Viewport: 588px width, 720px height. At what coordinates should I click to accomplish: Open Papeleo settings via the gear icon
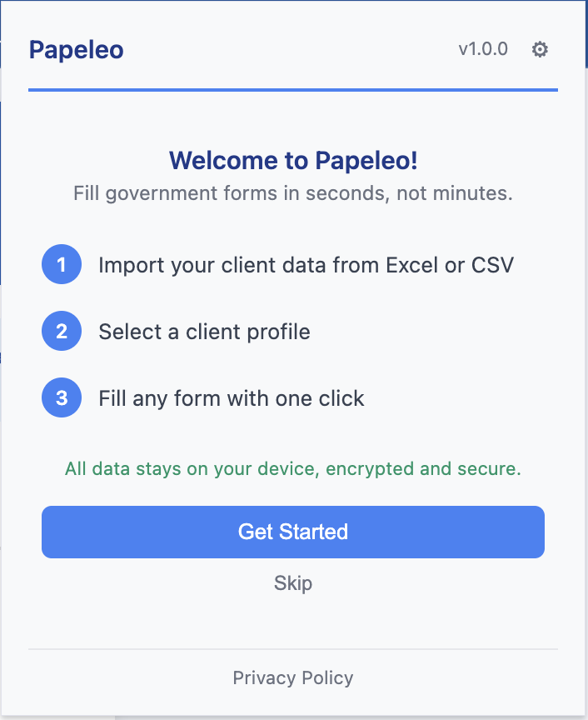(540, 49)
